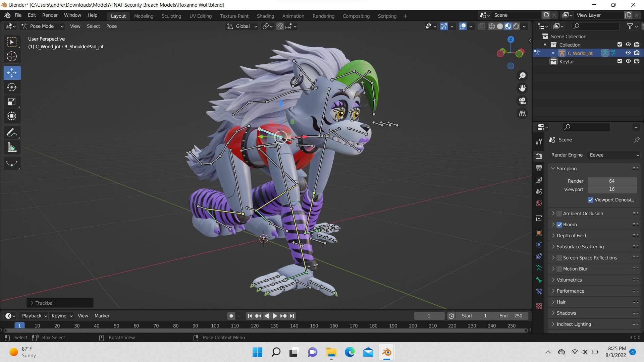
Task: Open the Render menu
Action: click(50, 15)
